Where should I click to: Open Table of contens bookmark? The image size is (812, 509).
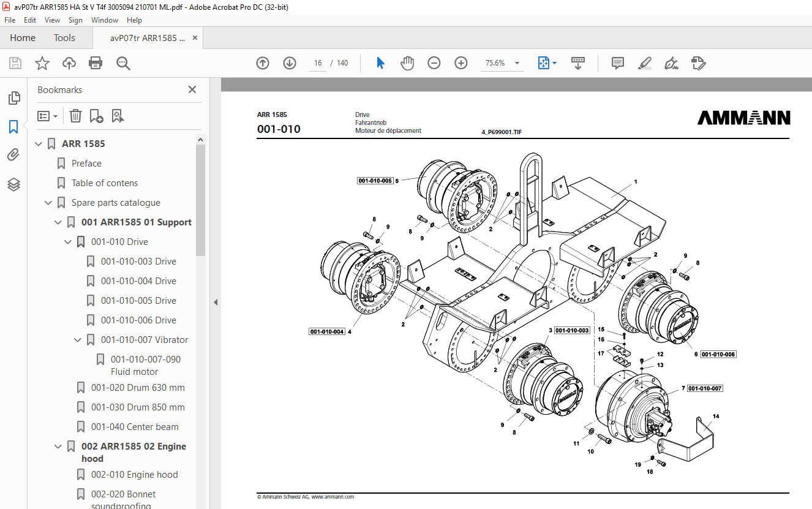(x=105, y=183)
